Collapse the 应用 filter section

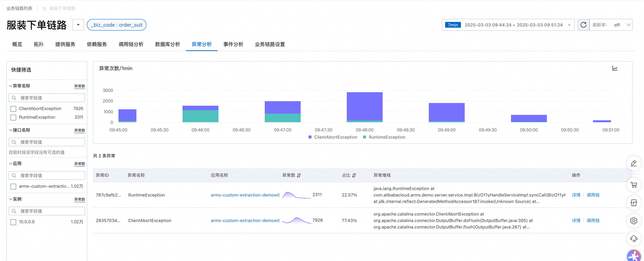(11, 164)
